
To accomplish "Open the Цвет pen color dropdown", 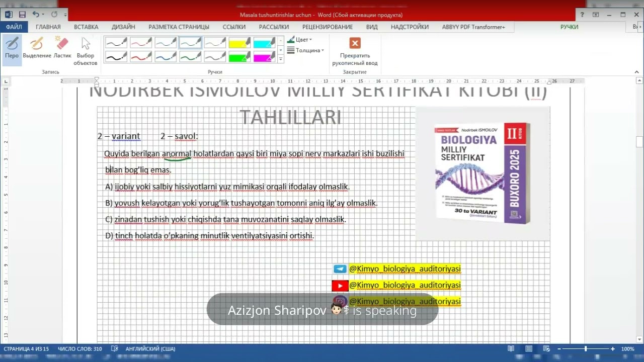I will pyautogui.click(x=300, y=40).
